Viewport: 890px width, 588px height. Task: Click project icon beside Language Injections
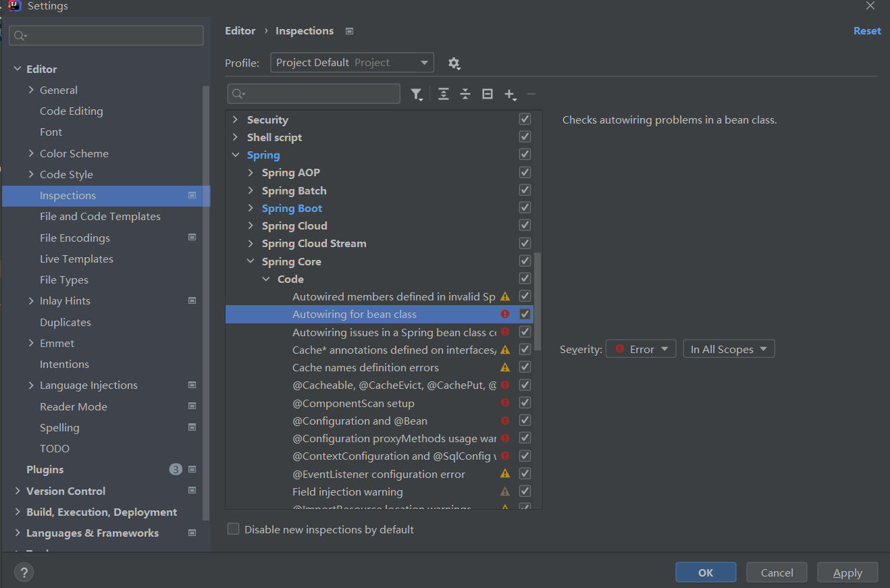click(192, 385)
